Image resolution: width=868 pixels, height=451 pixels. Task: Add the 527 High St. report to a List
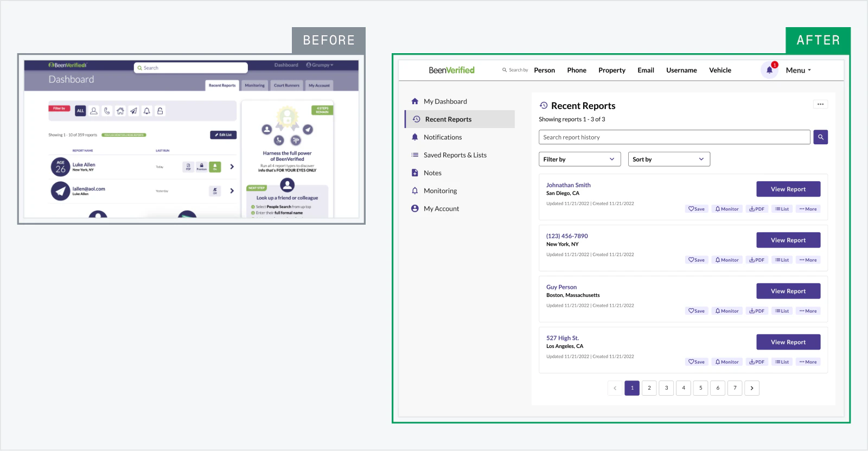tap(782, 362)
